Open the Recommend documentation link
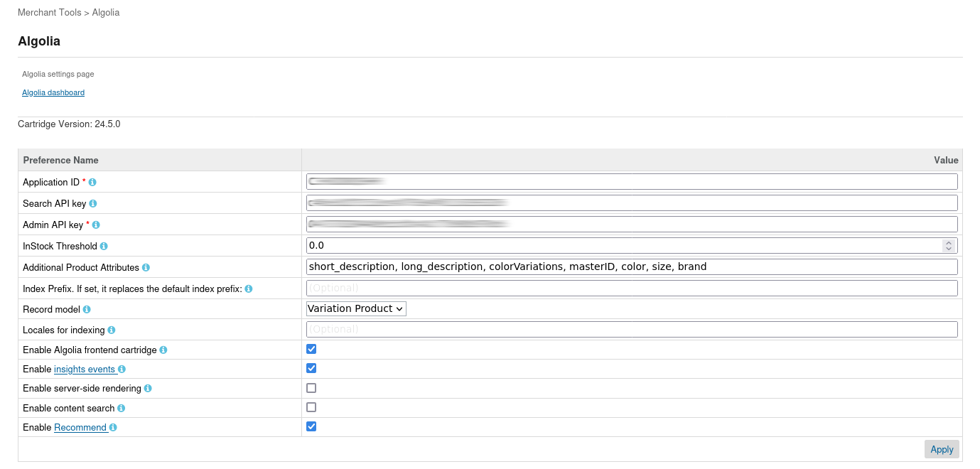Screen dimensions: 980x469 [80, 428]
